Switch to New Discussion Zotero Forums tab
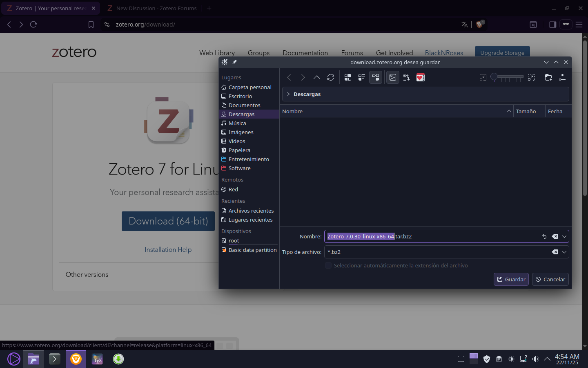The height and width of the screenshot is (368, 588). tap(151, 8)
